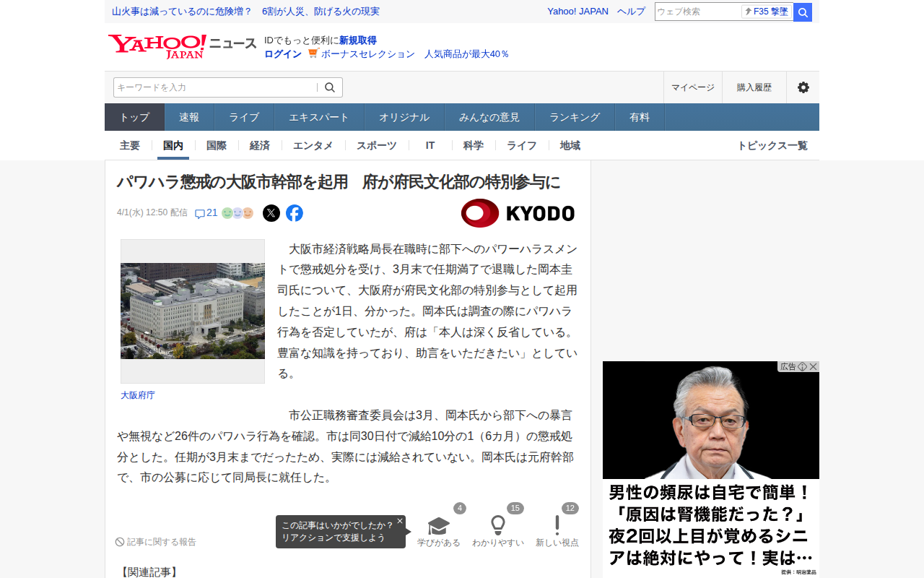924x578 pixels.
Task: Click the 山火事 headline link at top
Action: (245, 12)
